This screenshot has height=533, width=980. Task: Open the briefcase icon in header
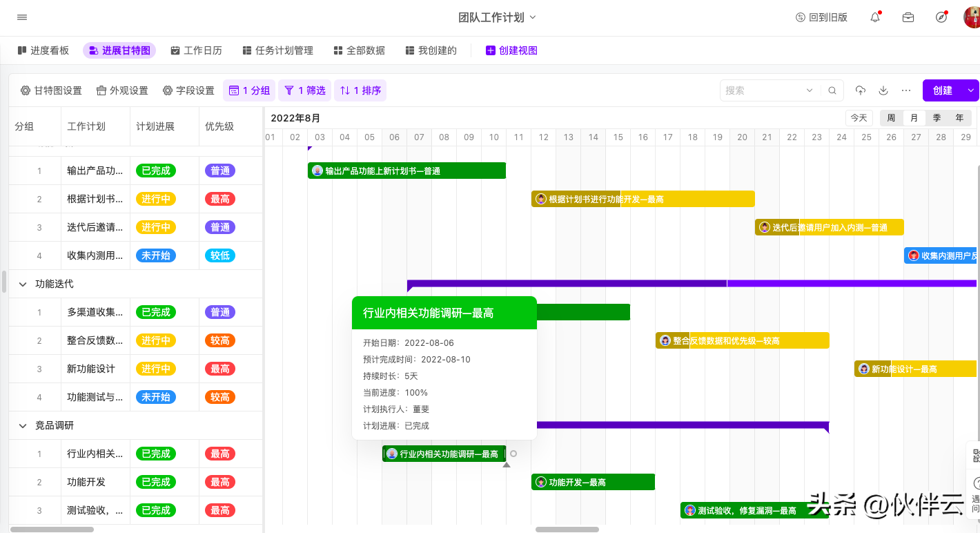[x=908, y=17]
